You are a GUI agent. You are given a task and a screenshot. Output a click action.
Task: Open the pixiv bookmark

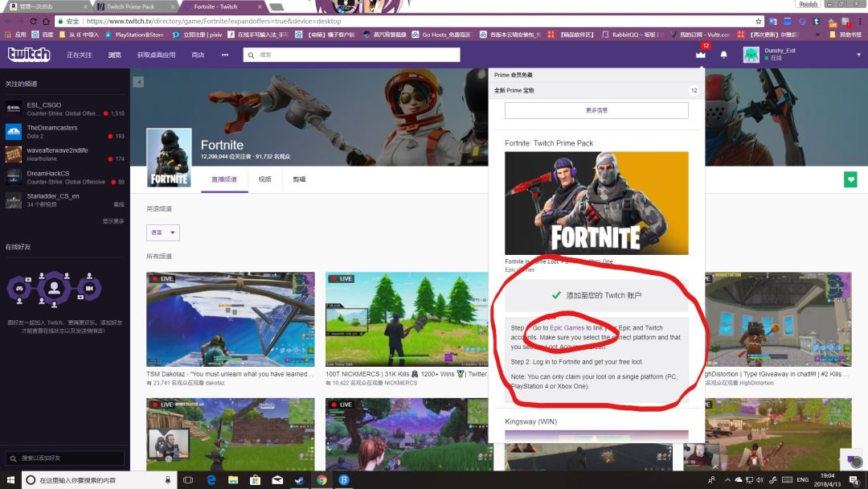pyautogui.click(x=197, y=35)
